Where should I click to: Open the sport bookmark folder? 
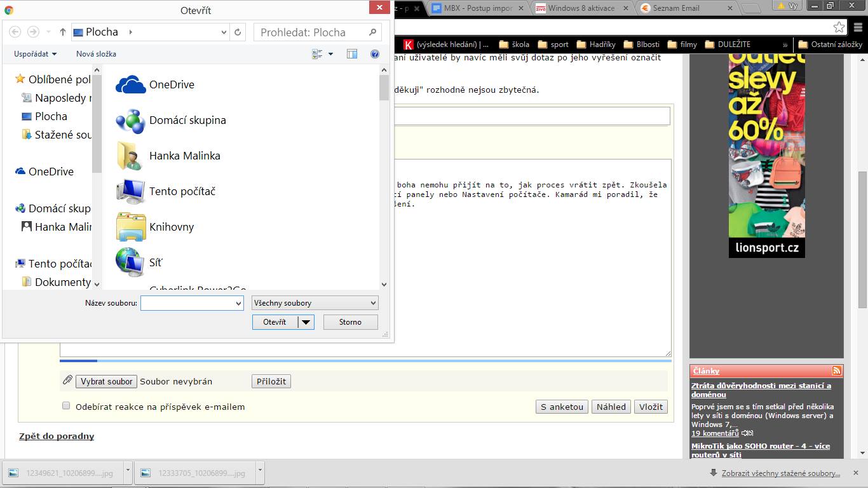(x=553, y=44)
